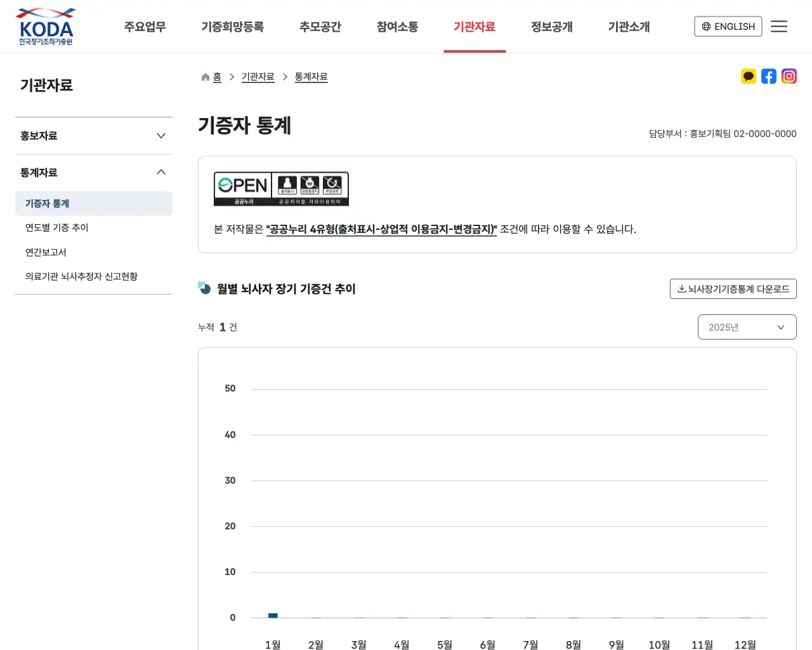The width and height of the screenshot is (812, 650).
Task: Open the 공공누리 4유형 license link
Action: pos(382,229)
